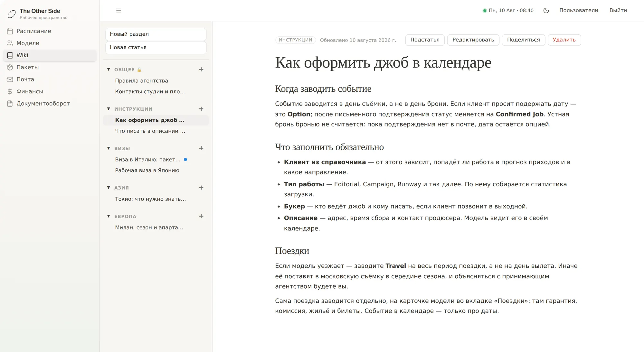Click the red Удалить button
This screenshot has width=644, height=352.
click(564, 40)
